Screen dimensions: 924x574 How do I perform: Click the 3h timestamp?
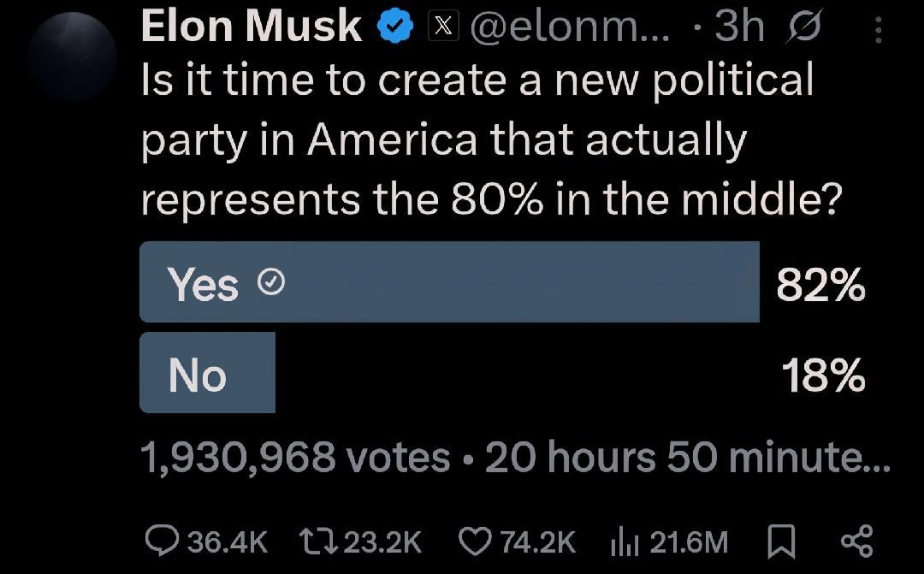pyautogui.click(x=738, y=27)
